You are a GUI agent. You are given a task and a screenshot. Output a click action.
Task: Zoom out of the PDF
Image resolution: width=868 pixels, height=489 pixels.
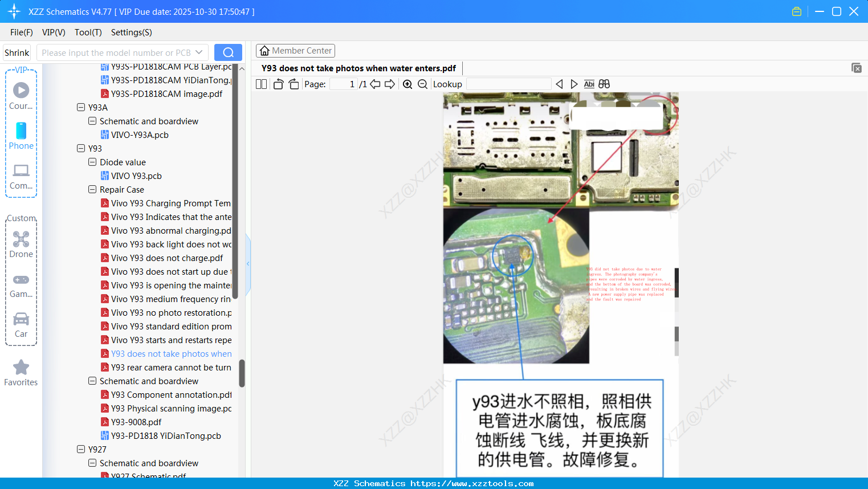(x=422, y=84)
